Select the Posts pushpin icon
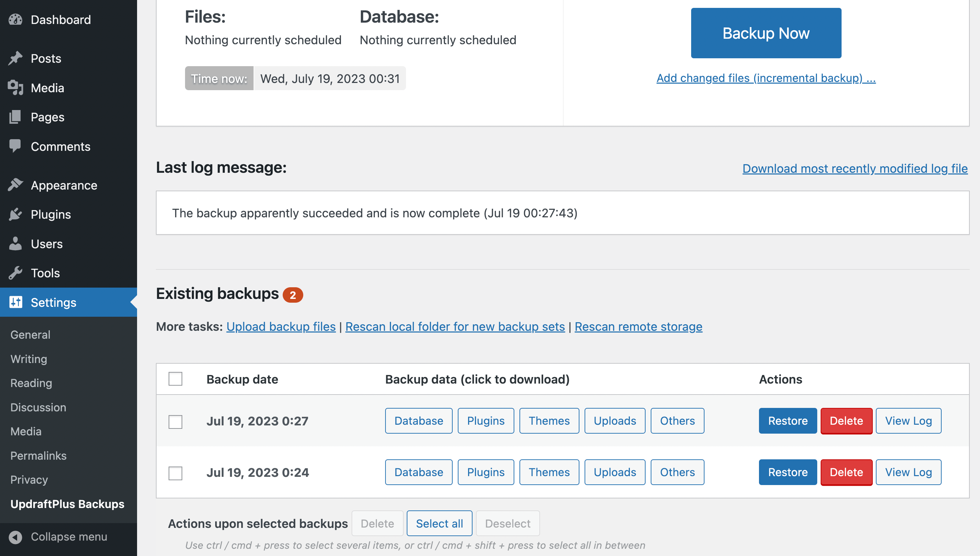The image size is (980, 556). [16, 58]
